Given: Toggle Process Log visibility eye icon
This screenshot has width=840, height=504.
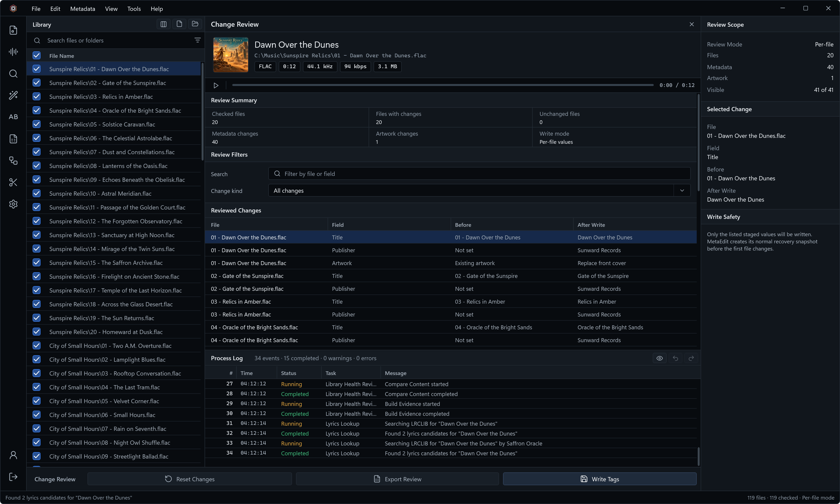Looking at the screenshot, I should 659,358.
